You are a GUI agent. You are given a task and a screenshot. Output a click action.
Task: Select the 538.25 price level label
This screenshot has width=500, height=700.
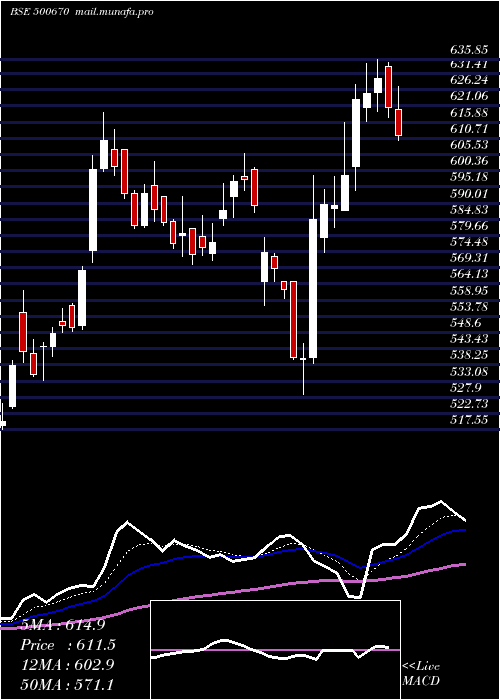point(468,354)
